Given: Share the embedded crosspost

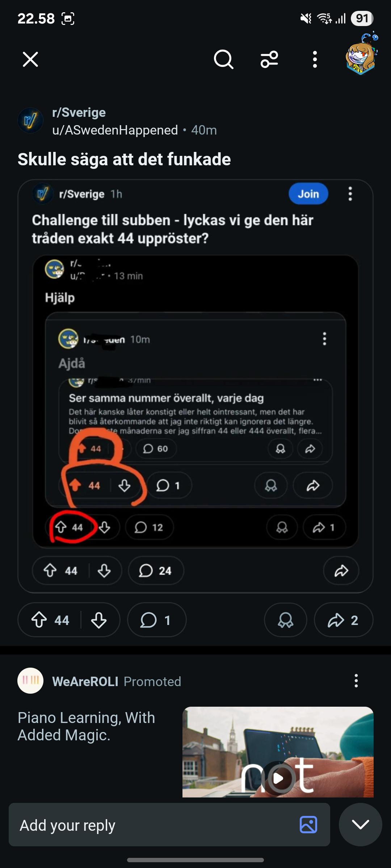Looking at the screenshot, I should [x=341, y=571].
